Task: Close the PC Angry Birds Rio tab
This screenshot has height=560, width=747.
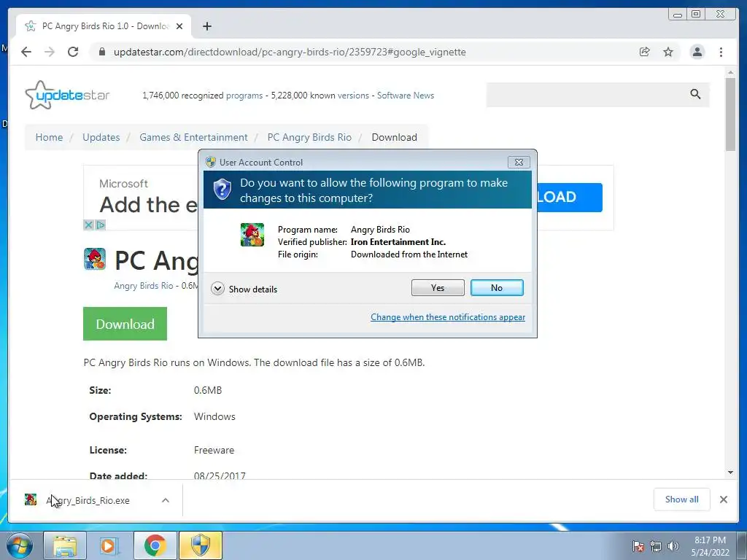Action: pyautogui.click(x=179, y=26)
